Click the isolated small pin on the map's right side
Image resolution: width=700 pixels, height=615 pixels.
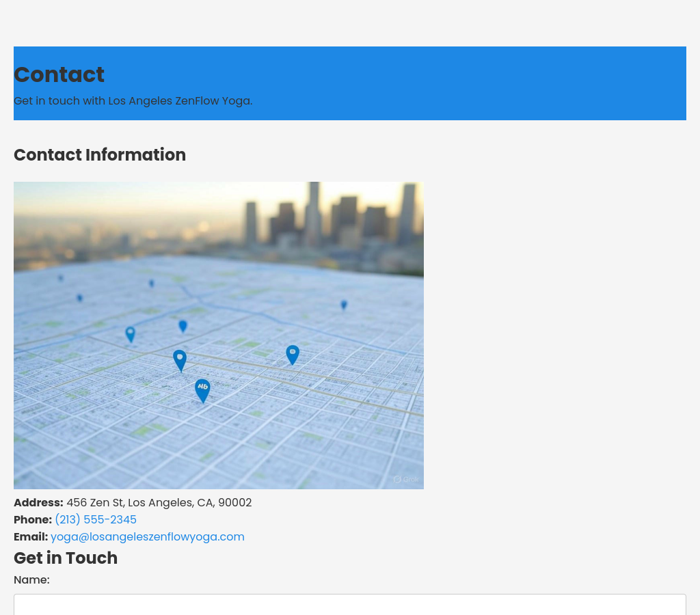(344, 305)
